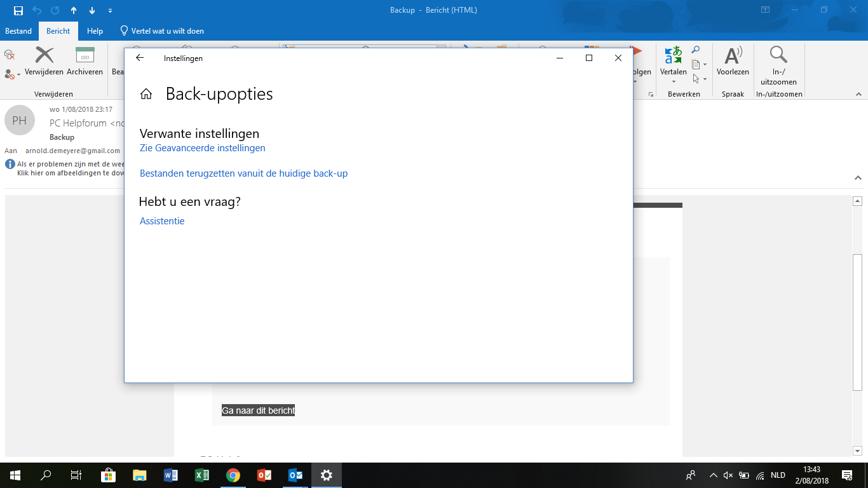Screen dimensions: 868x488
Task: Click the home icon beside Back-upopties
Action: 146,94
